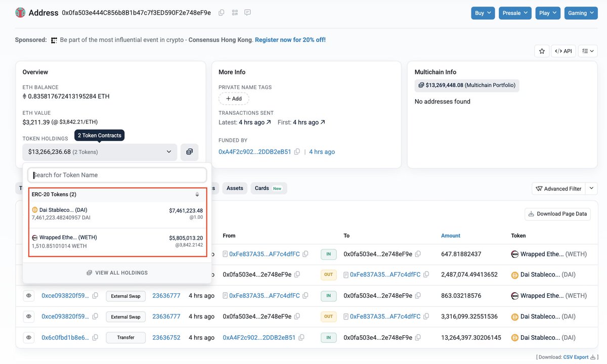607x364 pixels.
Task: Open the Gaming dropdown menu
Action: pos(581,13)
